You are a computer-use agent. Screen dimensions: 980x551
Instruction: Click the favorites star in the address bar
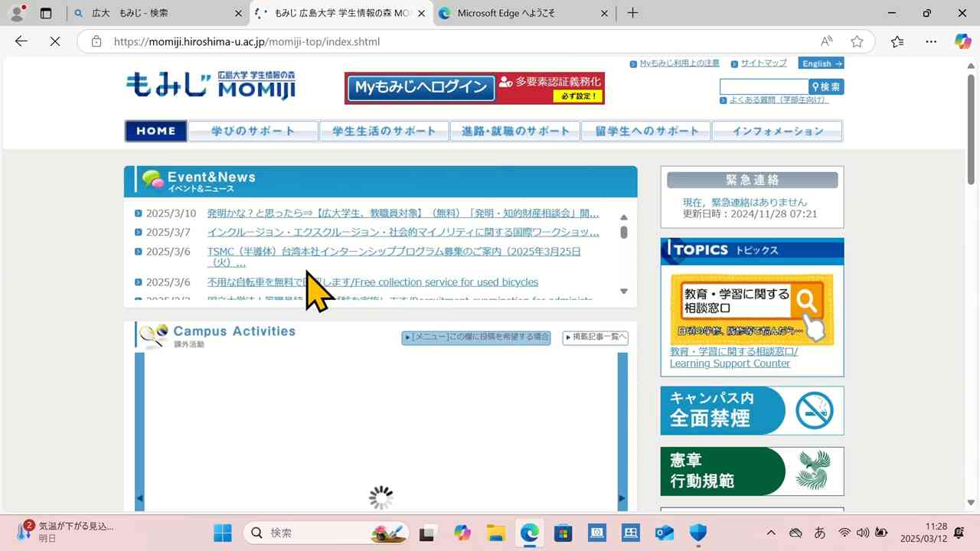pos(857,41)
